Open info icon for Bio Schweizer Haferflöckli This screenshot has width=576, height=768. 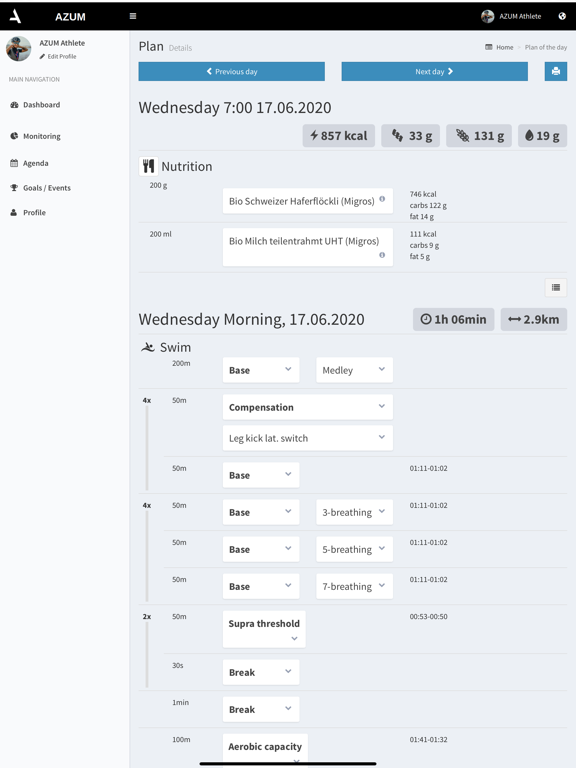(x=382, y=199)
